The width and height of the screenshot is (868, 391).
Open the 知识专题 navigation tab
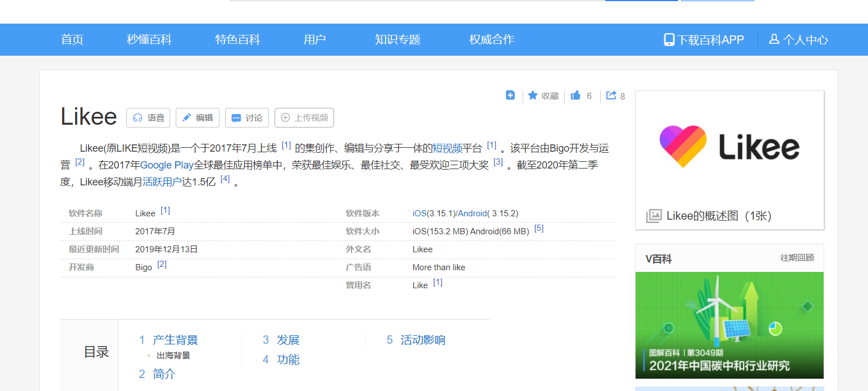[x=398, y=39]
